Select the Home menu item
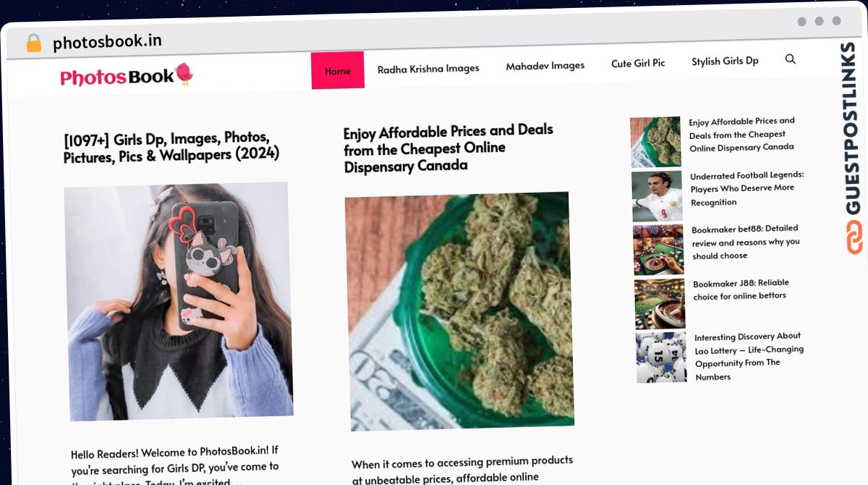Viewport: 868px width, 485px height. 338,71
